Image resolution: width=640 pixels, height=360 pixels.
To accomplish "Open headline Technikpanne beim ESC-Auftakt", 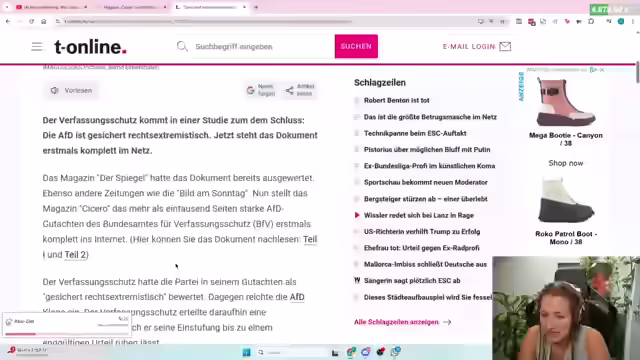I will [x=415, y=133].
